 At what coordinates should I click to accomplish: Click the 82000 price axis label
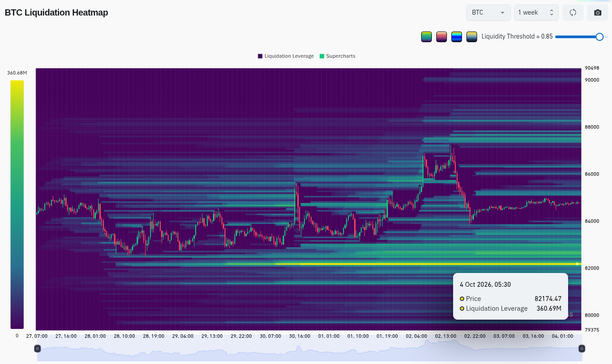(x=592, y=268)
